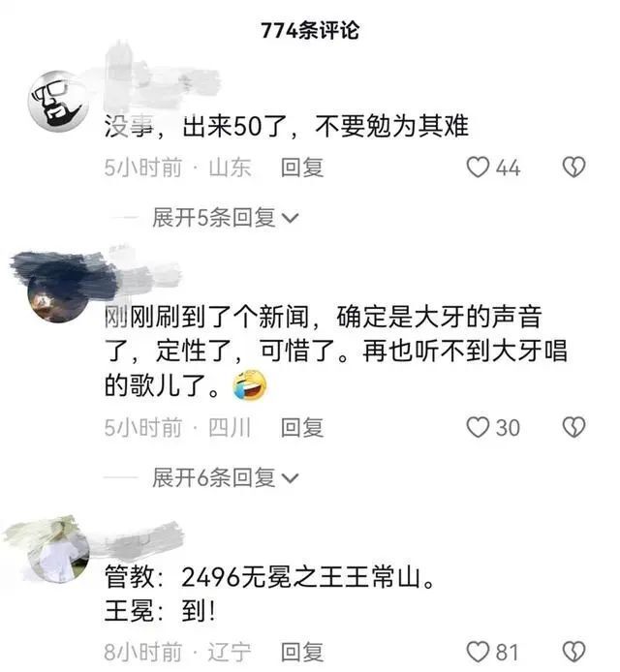Click chevron next to 展开5条回复
This screenshot has width=620, height=672.
290,219
